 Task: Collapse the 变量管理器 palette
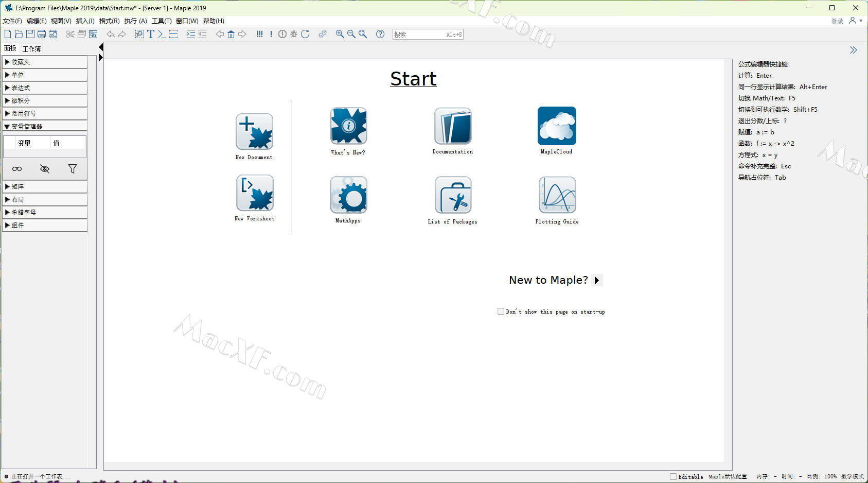[x=27, y=127]
